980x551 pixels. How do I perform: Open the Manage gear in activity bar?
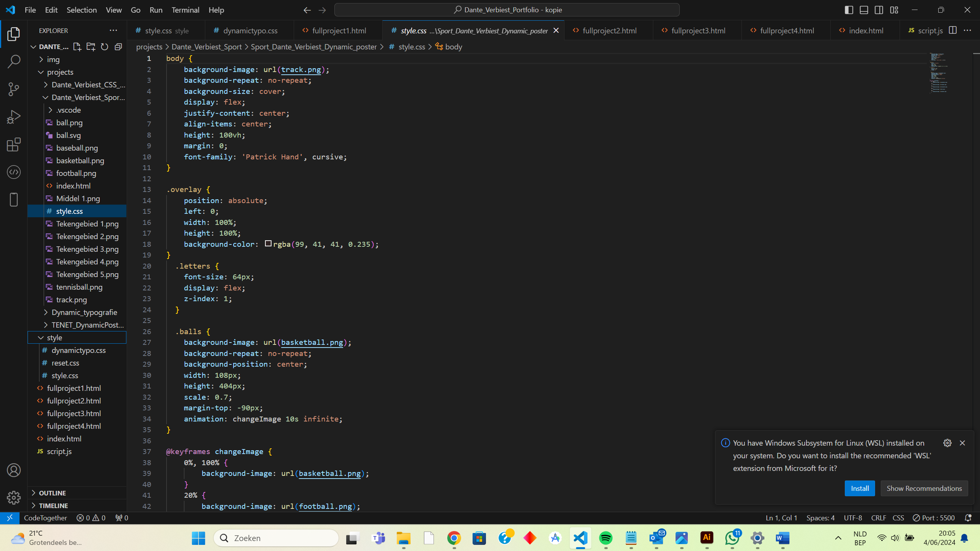pos(14,498)
